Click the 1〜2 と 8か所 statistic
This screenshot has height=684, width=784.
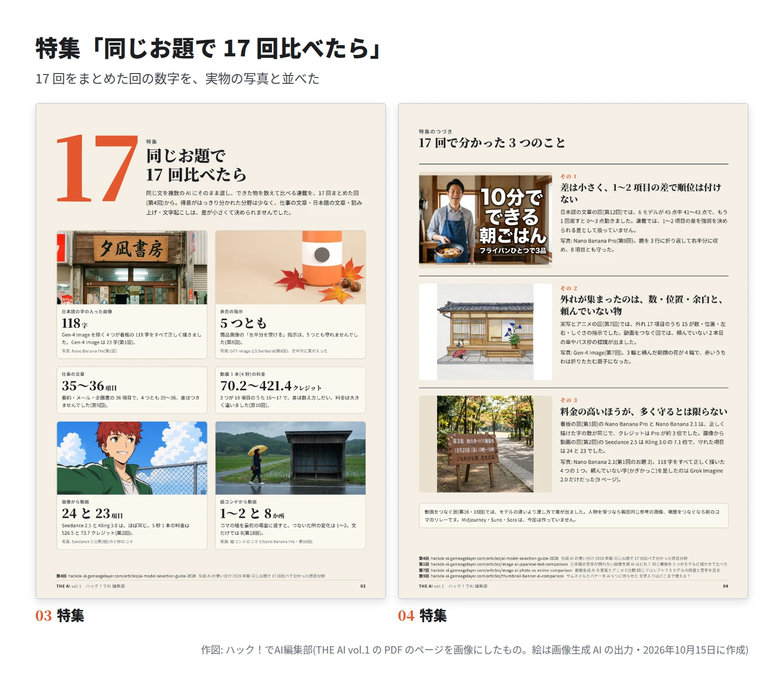point(252,513)
